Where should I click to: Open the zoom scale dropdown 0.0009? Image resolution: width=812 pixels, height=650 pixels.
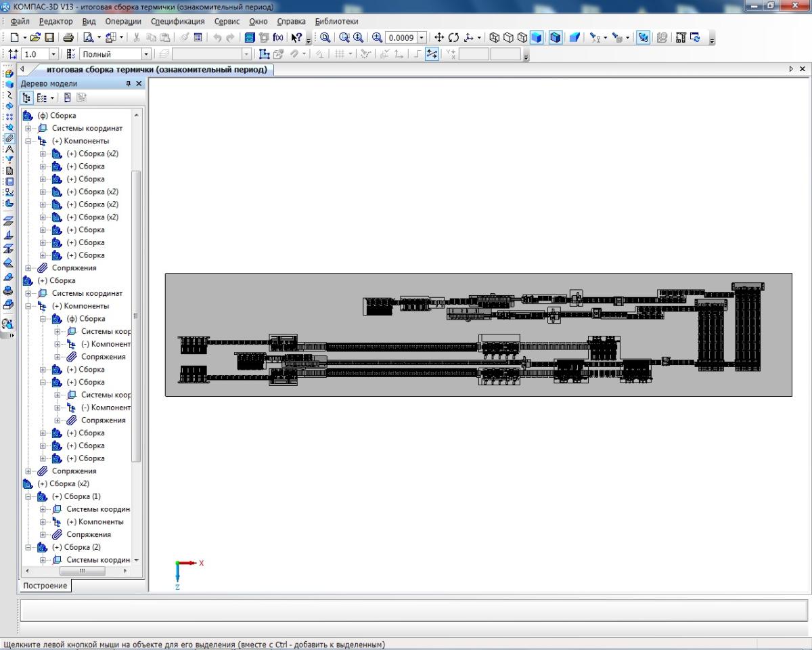click(x=422, y=38)
